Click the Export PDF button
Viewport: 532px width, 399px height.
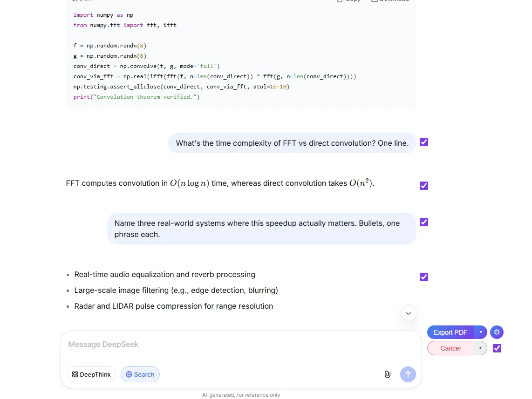(450, 332)
